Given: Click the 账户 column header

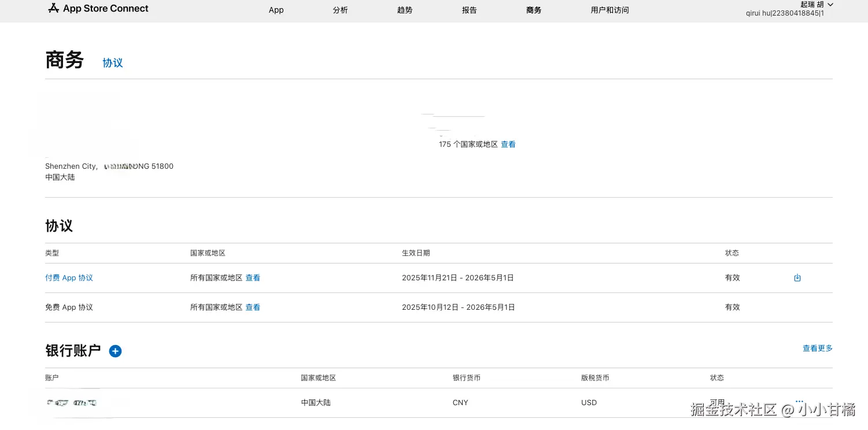Looking at the screenshot, I should [52, 377].
